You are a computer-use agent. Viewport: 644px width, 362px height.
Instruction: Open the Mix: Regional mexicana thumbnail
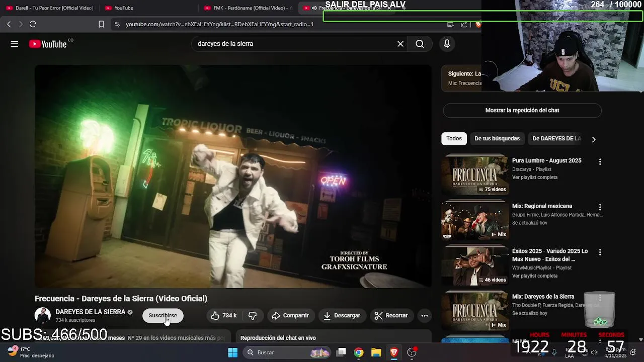[x=475, y=221]
